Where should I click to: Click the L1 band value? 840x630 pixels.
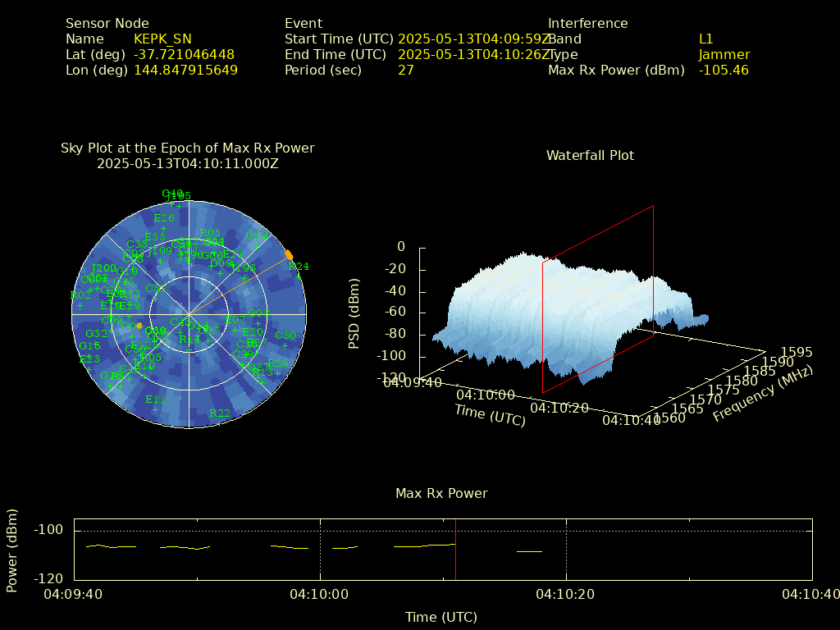[x=705, y=39]
